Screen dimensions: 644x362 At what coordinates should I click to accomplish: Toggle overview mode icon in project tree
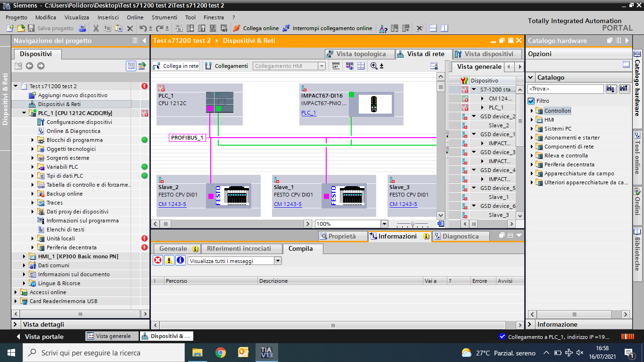131,66
